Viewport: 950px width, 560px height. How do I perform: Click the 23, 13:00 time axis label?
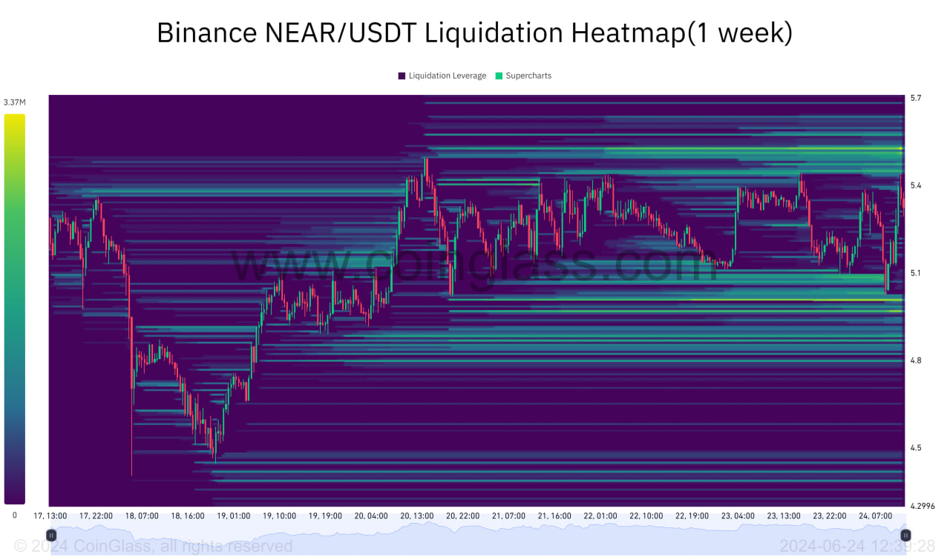click(784, 515)
